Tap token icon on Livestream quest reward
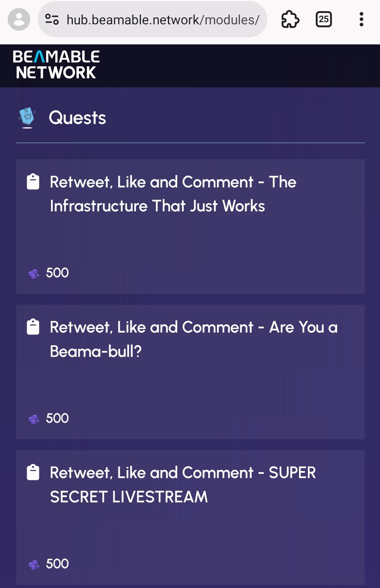The image size is (380, 588). (x=34, y=565)
